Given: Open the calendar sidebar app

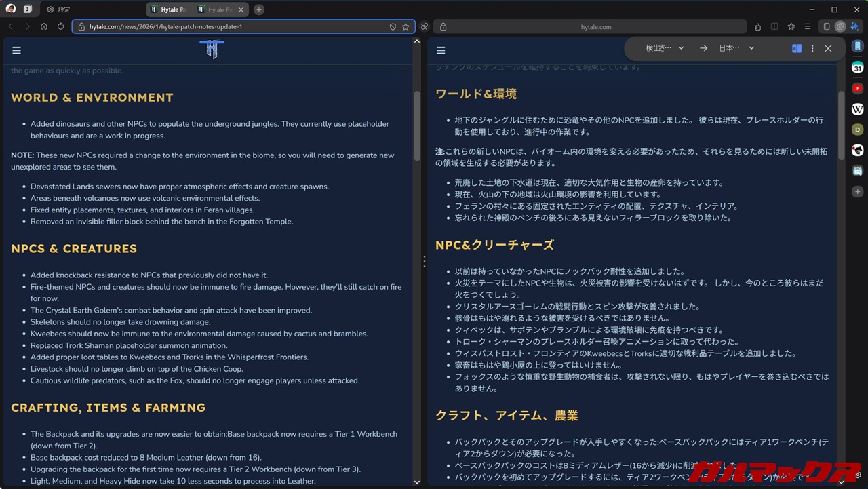Looking at the screenshot, I should (x=858, y=68).
